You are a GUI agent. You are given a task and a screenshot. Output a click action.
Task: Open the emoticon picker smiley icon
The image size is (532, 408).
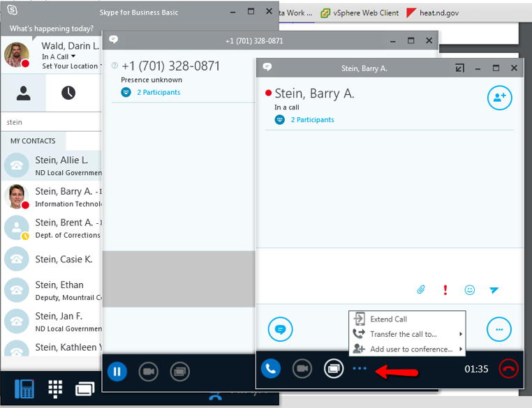pyautogui.click(x=470, y=289)
